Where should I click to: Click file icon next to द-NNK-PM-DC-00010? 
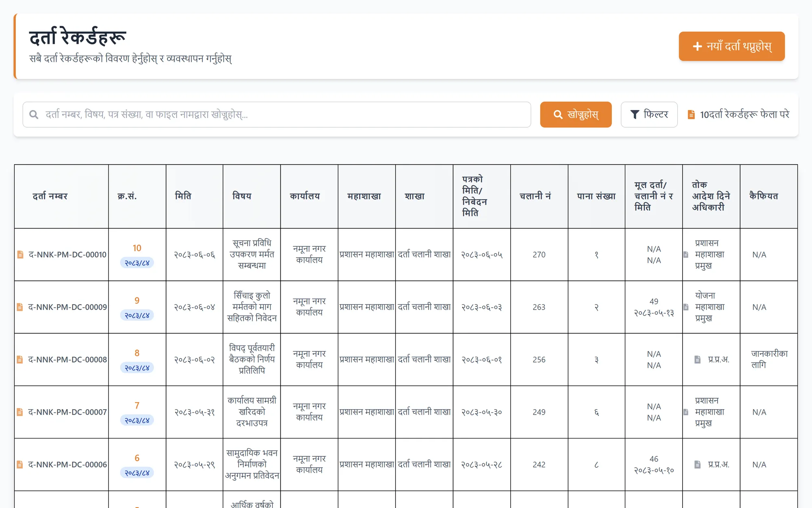[x=20, y=254]
